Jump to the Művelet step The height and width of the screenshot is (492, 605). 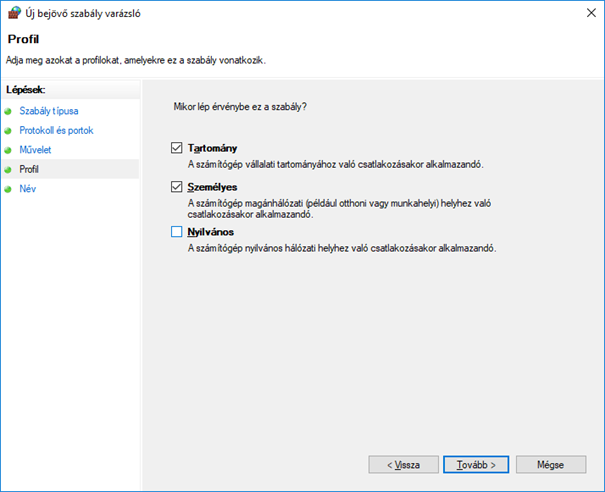(36, 150)
